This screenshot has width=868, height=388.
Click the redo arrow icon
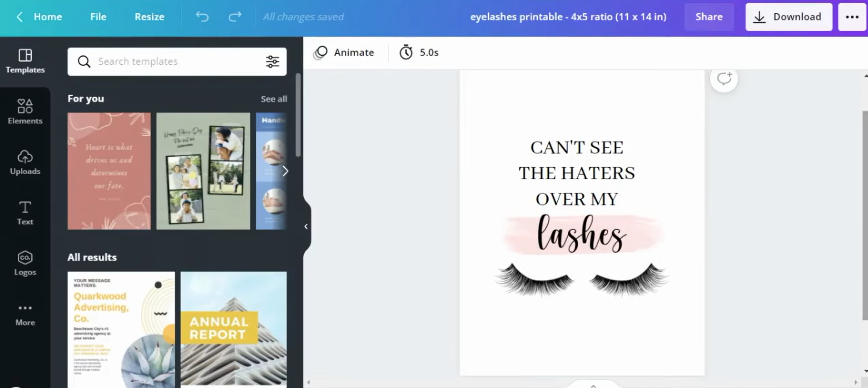[x=234, y=17]
